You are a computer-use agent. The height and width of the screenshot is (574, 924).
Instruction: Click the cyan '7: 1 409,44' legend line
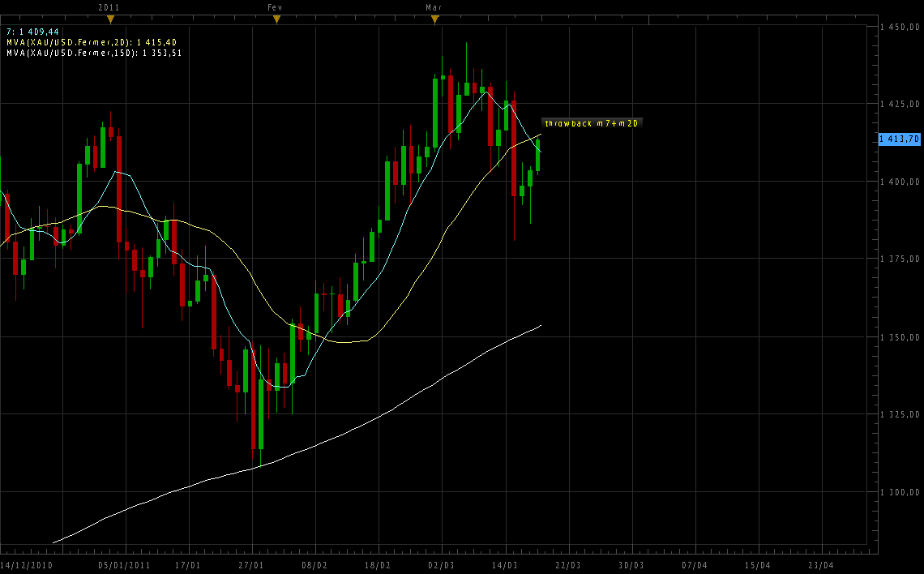click(32, 32)
